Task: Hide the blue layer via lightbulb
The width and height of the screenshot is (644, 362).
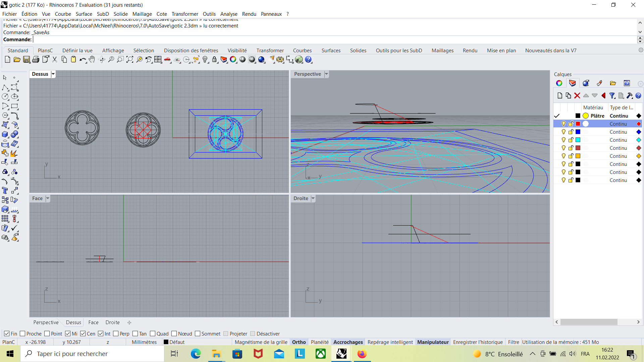Action: click(x=563, y=132)
